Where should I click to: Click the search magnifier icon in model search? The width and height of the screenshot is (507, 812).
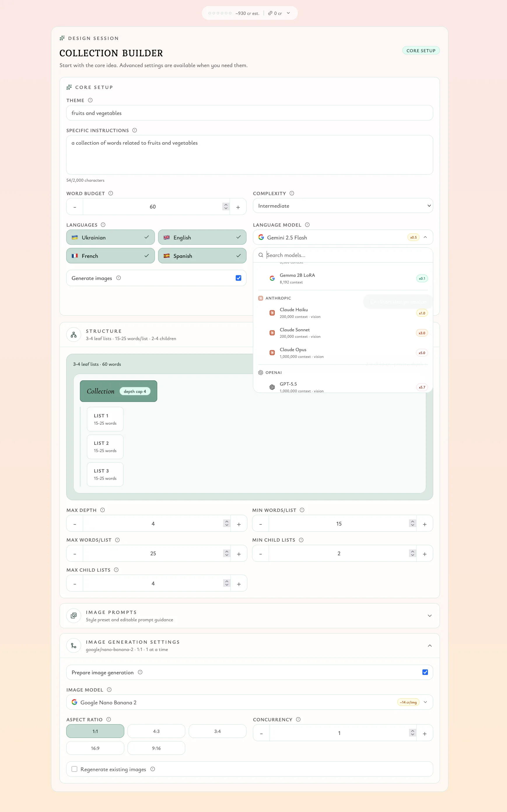(261, 255)
